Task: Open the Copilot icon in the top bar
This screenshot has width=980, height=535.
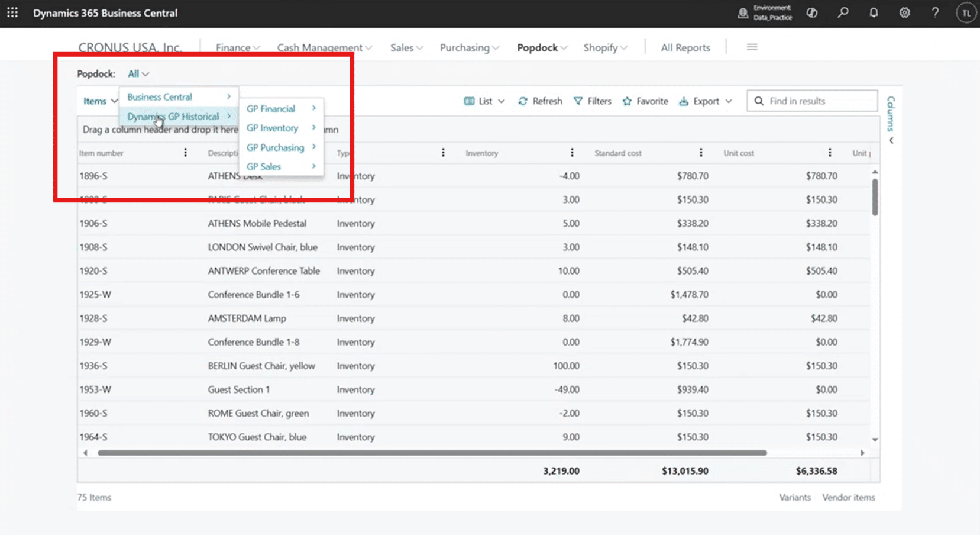Action: pos(812,12)
